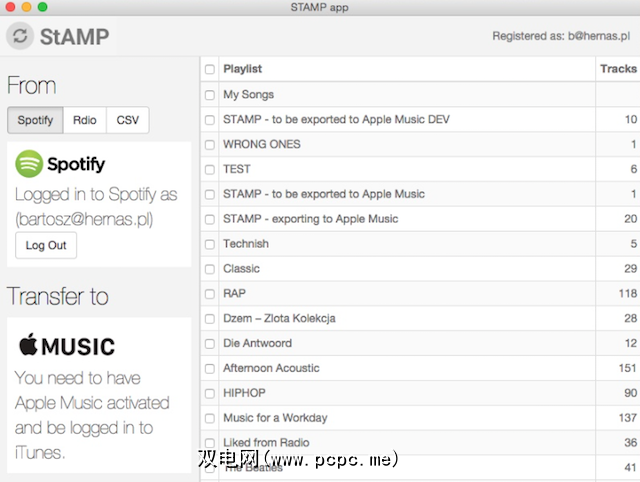Check the Classic playlist checkbox
Screen dimensions: 640x482
click(x=210, y=269)
